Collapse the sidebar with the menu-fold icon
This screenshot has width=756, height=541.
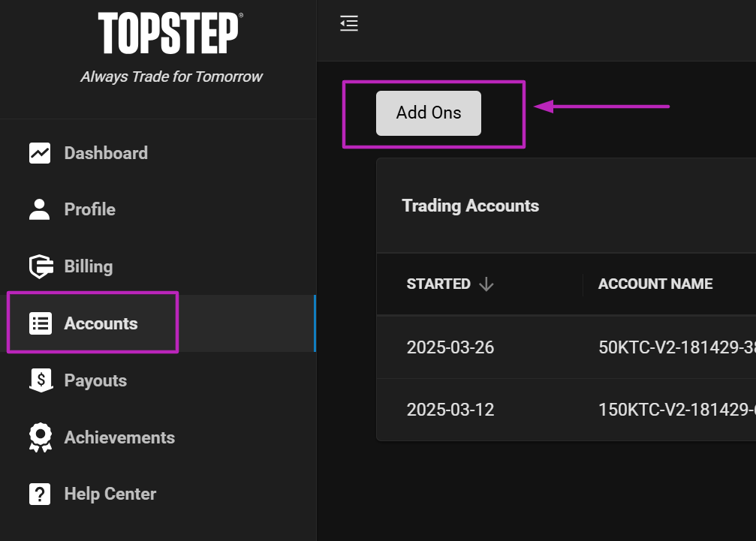[x=349, y=23]
